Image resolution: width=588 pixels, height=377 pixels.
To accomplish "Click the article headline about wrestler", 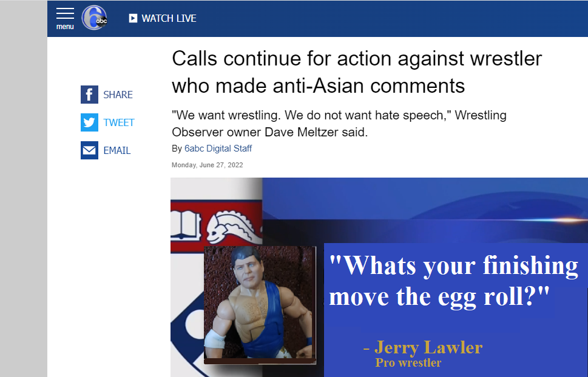I will pos(357,72).
